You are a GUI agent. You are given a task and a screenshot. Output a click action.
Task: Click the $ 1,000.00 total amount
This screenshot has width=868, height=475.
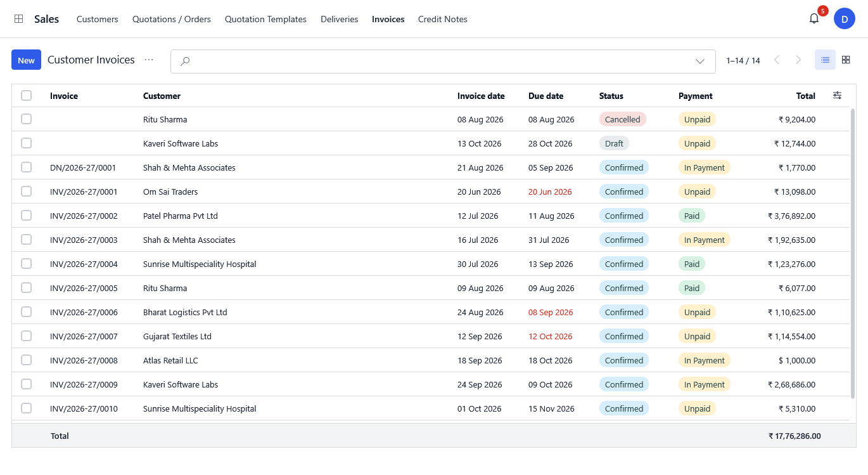click(x=796, y=360)
